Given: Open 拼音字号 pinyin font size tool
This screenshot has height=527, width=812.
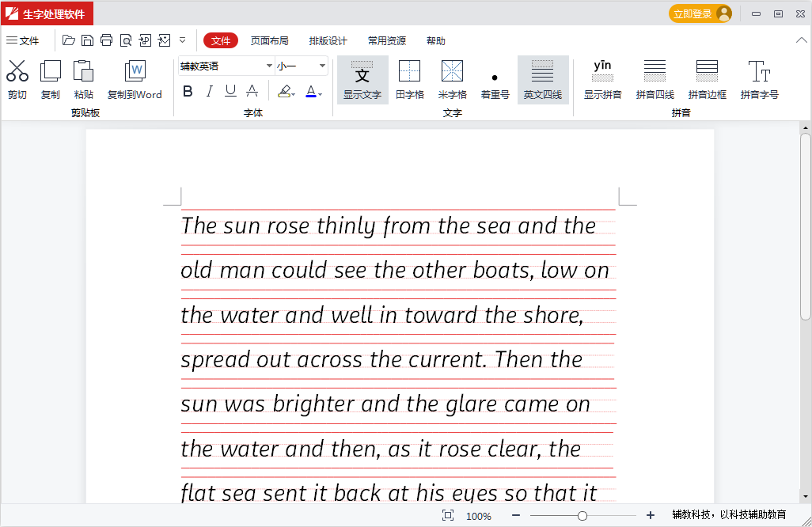Looking at the screenshot, I should pos(759,80).
